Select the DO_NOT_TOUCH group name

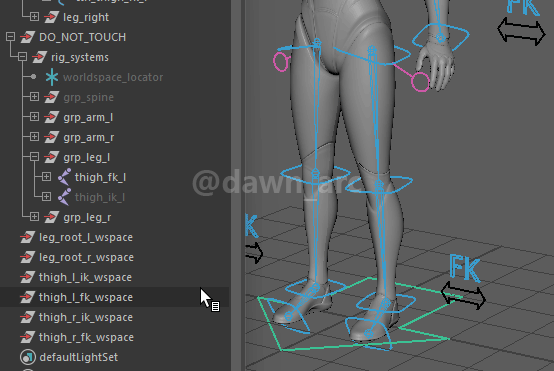point(82,37)
